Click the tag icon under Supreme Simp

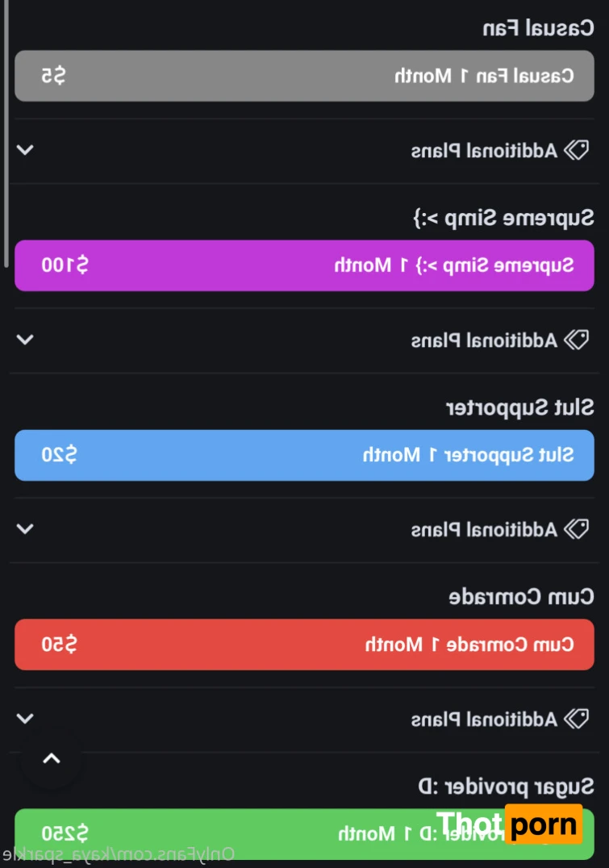click(577, 340)
